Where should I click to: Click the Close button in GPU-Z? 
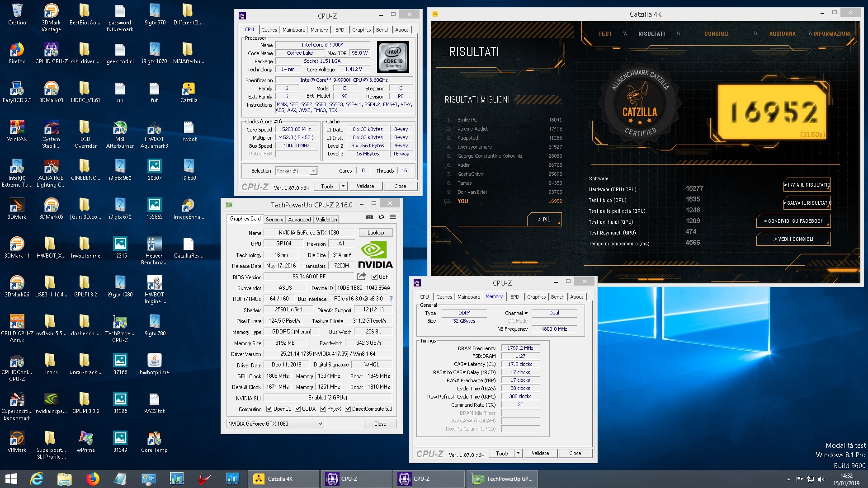point(380,424)
